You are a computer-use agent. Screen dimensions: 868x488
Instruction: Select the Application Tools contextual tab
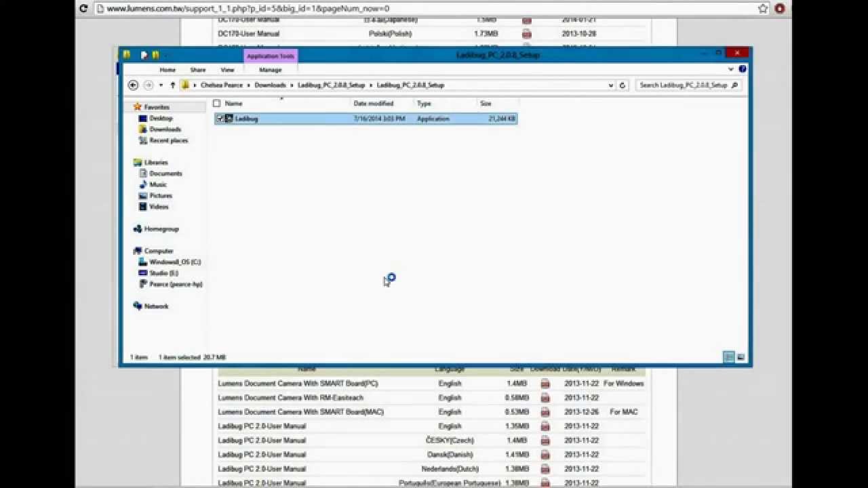coord(271,56)
